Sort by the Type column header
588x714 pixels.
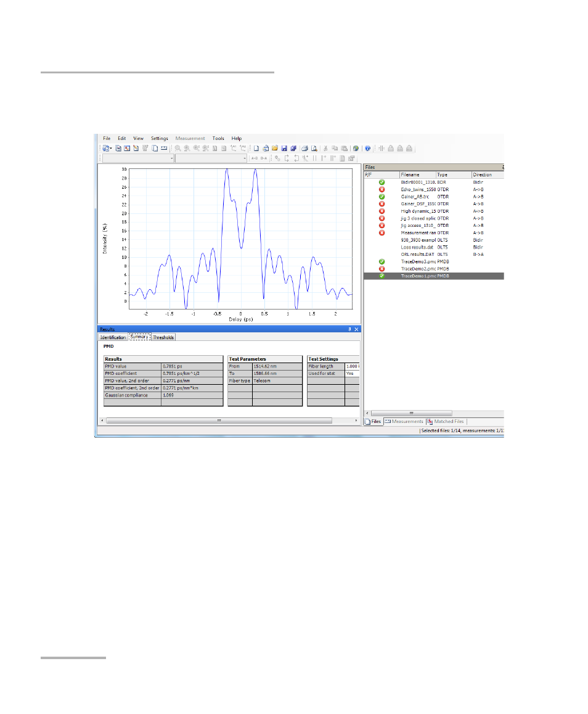click(454, 175)
